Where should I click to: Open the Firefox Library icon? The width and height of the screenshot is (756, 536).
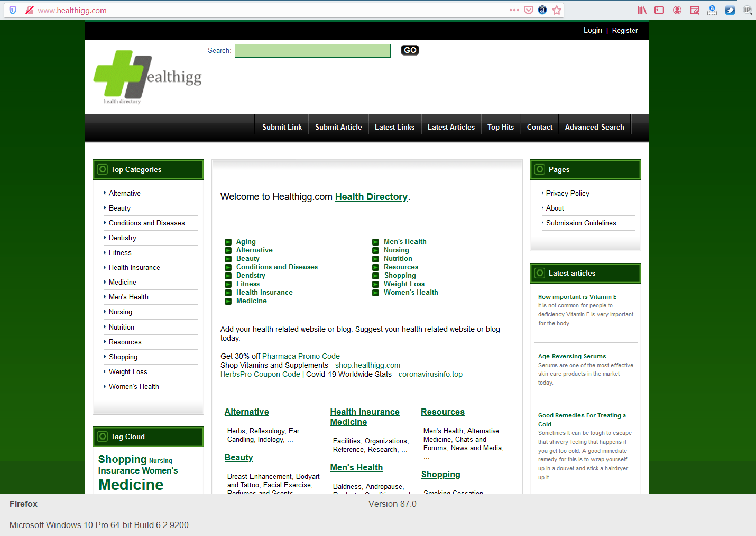[642, 10]
